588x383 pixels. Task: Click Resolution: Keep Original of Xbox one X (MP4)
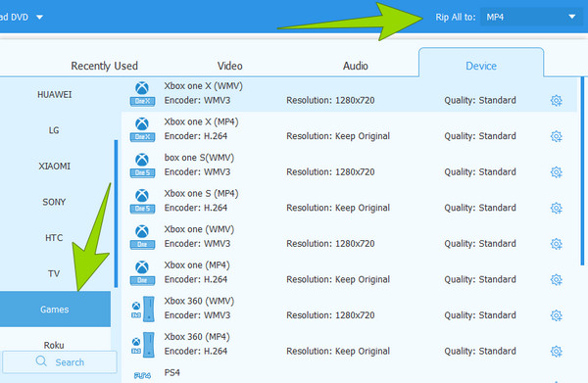pyautogui.click(x=338, y=136)
